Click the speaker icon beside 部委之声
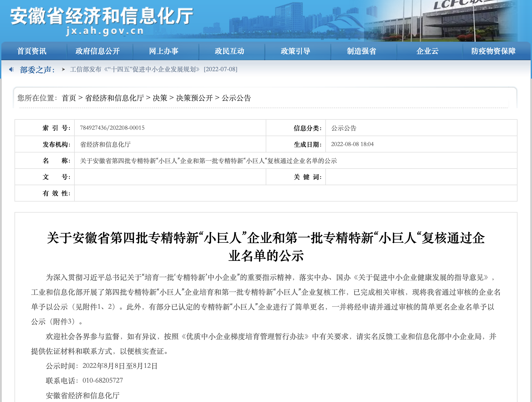This screenshot has height=402, width=532. pos(11,69)
